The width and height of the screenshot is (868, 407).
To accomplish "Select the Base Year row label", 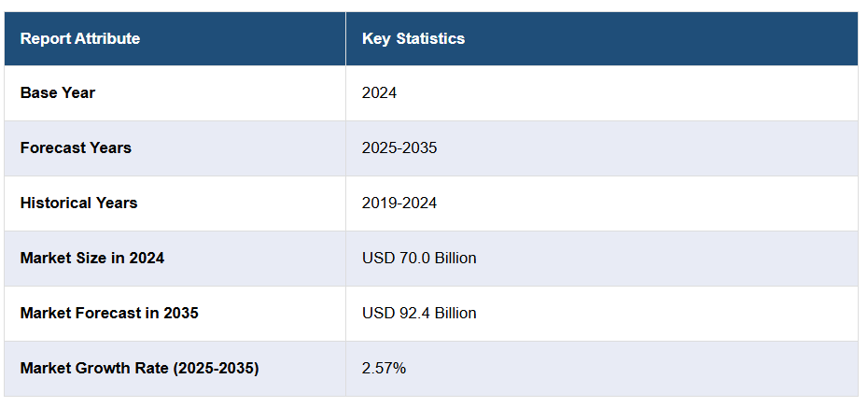I will click(58, 92).
